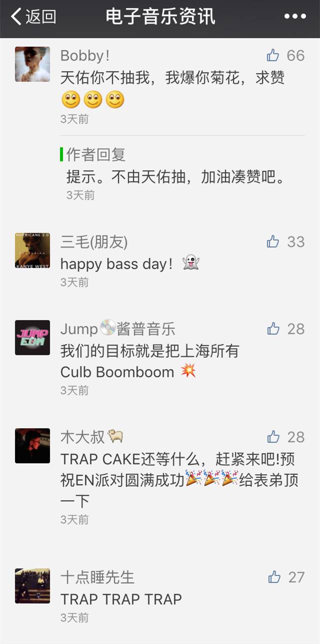Like Bobby!'s comment with thumbs-up
320x644 pixels.
click(273, 55)
